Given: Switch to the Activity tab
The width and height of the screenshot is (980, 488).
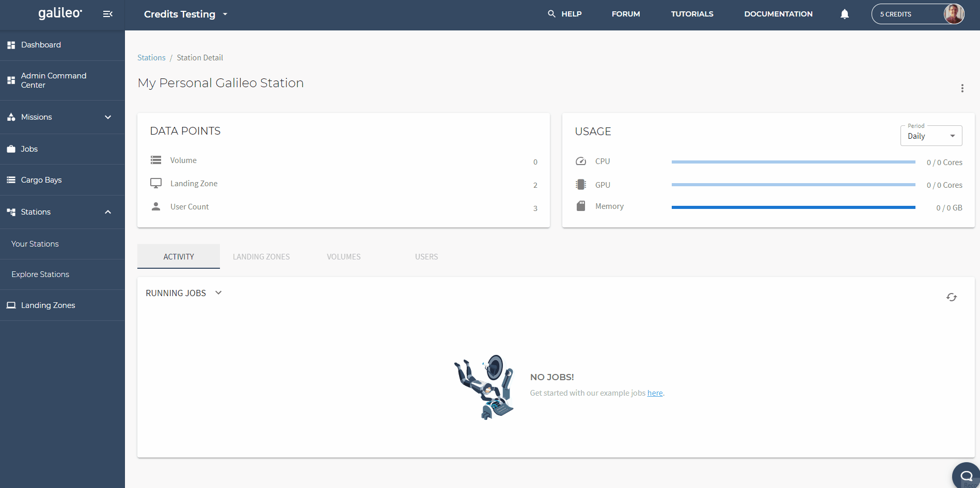Looking at the screenshot, I should [179, 256].
